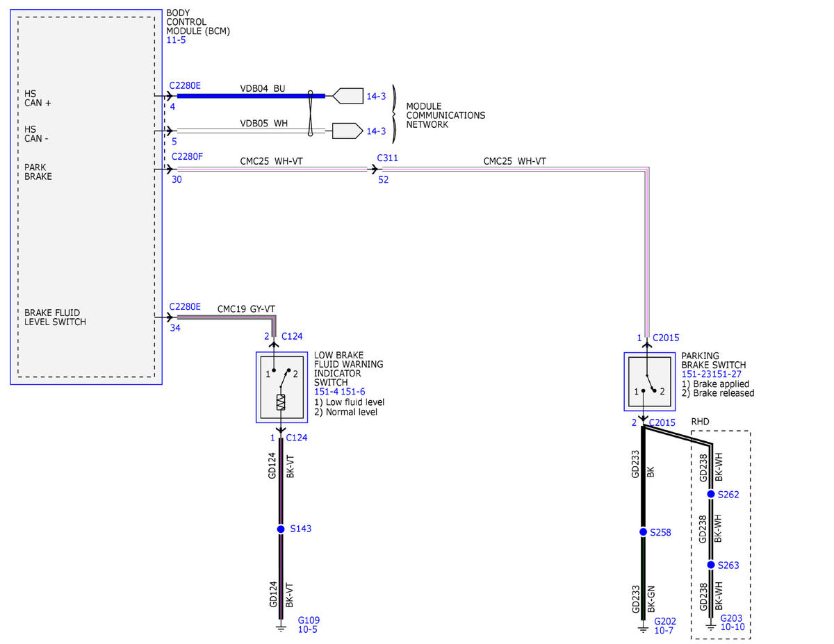Open the BCM 11-5 page reference
Viewport: 834px width, 644px height.
(x=176, y=40)
